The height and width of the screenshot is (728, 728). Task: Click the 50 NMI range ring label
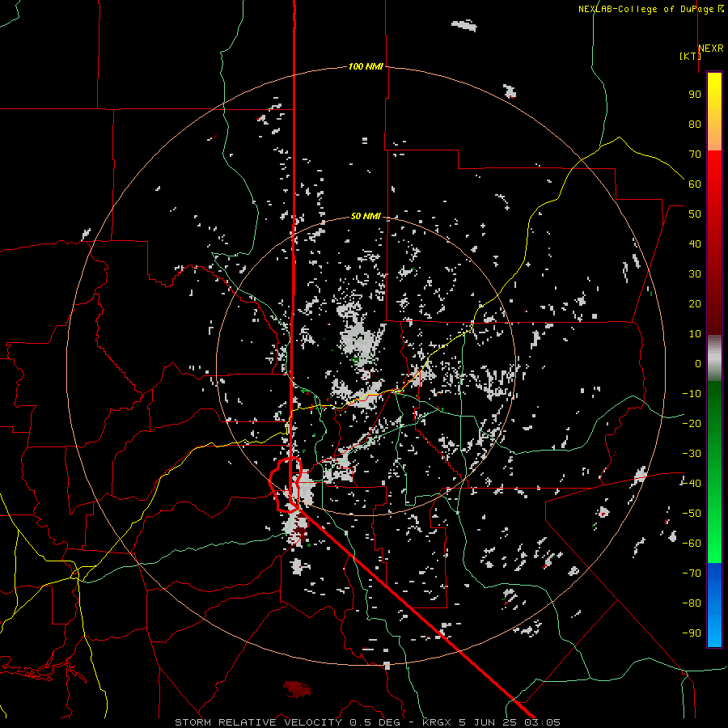366,216
